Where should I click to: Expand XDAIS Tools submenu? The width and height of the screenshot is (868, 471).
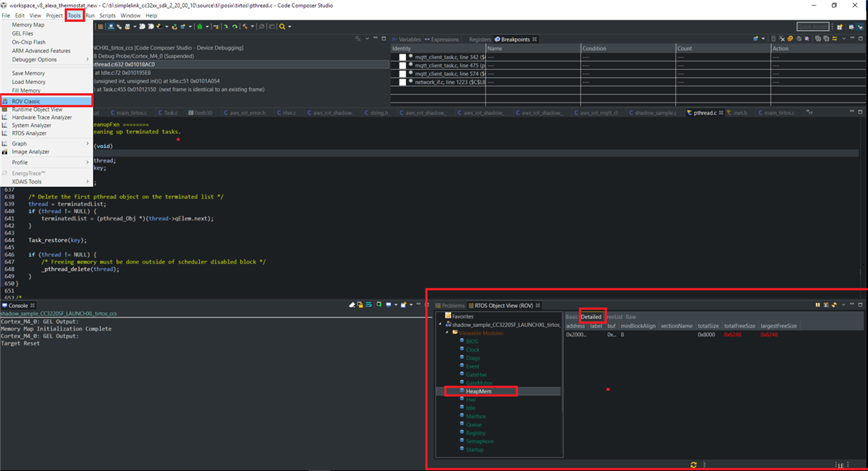click(47, 181)
